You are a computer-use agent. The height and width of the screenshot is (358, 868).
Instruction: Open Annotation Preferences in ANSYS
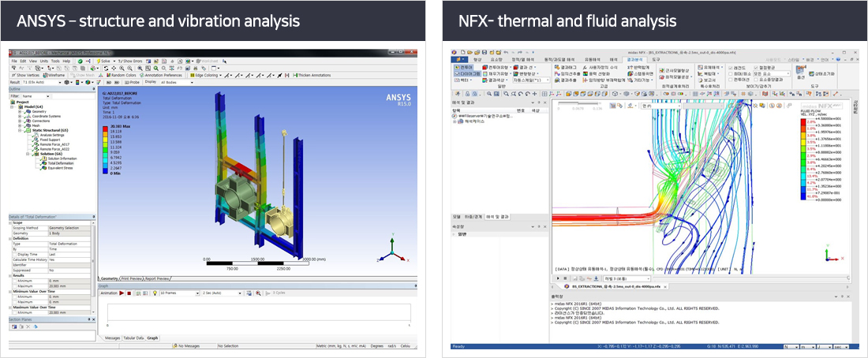coord(160,75)
